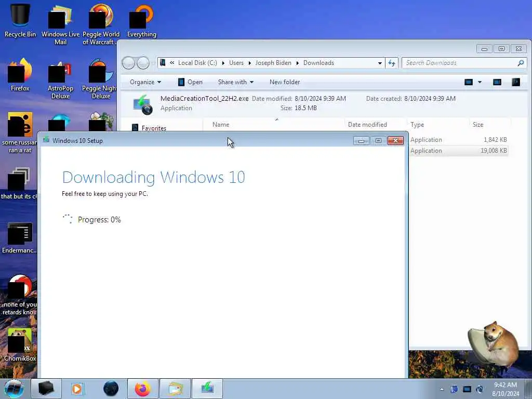Click the Explorer back navigation button
This screenshot has width=532, height=399.
pyautogui.click(x=129, y=63)
